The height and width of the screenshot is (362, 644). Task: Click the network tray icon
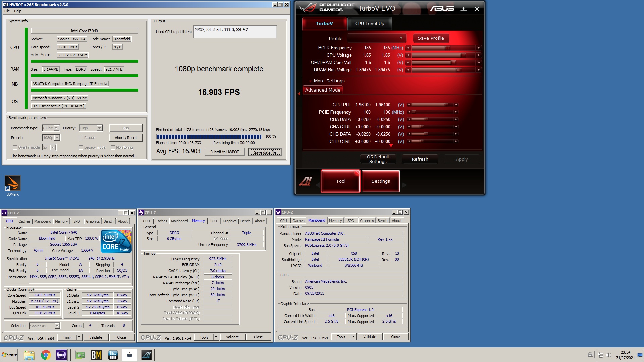click(601, 355)
